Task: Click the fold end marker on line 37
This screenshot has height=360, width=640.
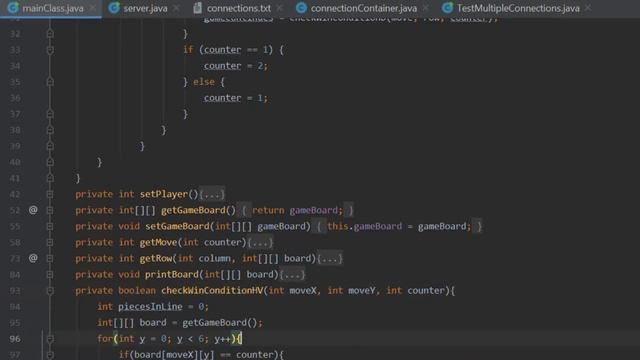Action: 50,114
